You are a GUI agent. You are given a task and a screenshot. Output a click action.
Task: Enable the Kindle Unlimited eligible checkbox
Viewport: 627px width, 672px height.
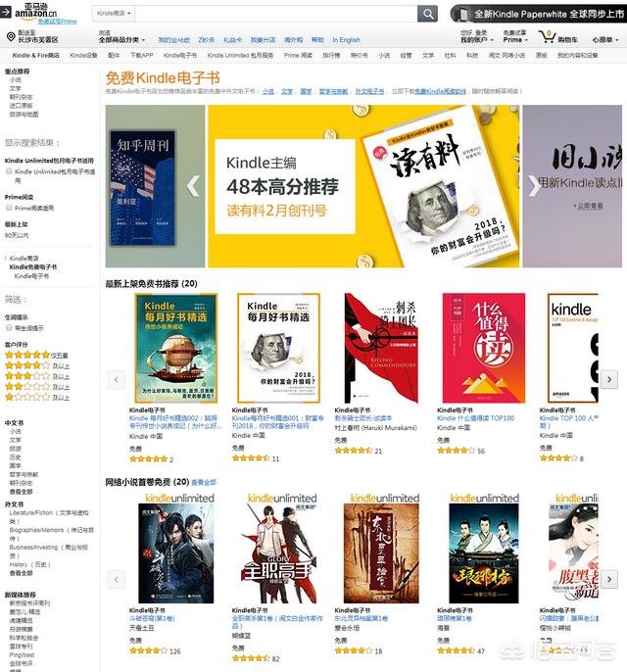[x=9, y=171]
